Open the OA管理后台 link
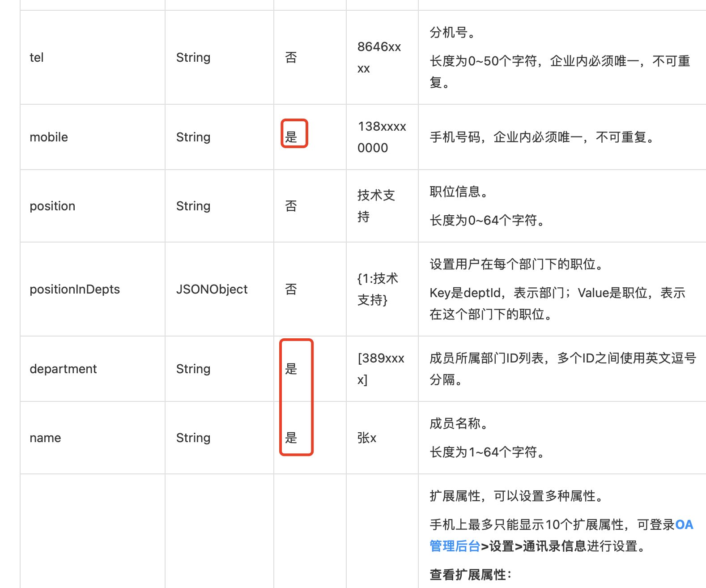This screenshot has height=588, width=706. pyautogui.click(x=561, y=535)
